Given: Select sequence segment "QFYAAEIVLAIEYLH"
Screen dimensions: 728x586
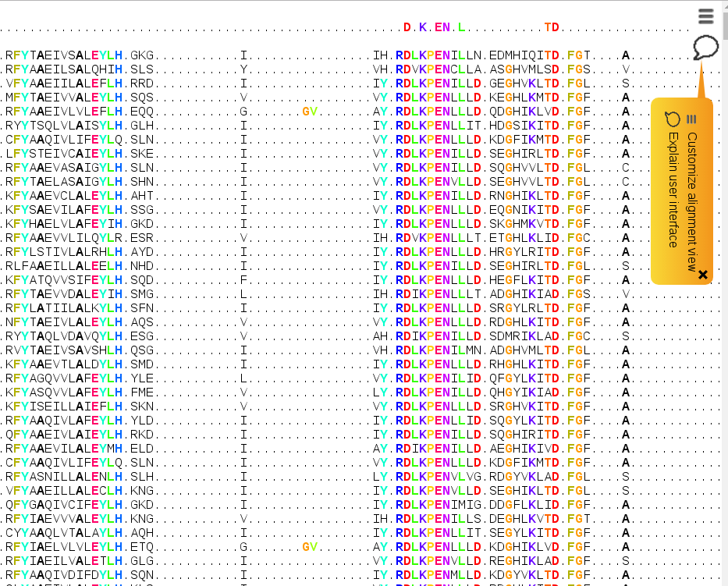Looking at the screenshot, I should (64, 435).
